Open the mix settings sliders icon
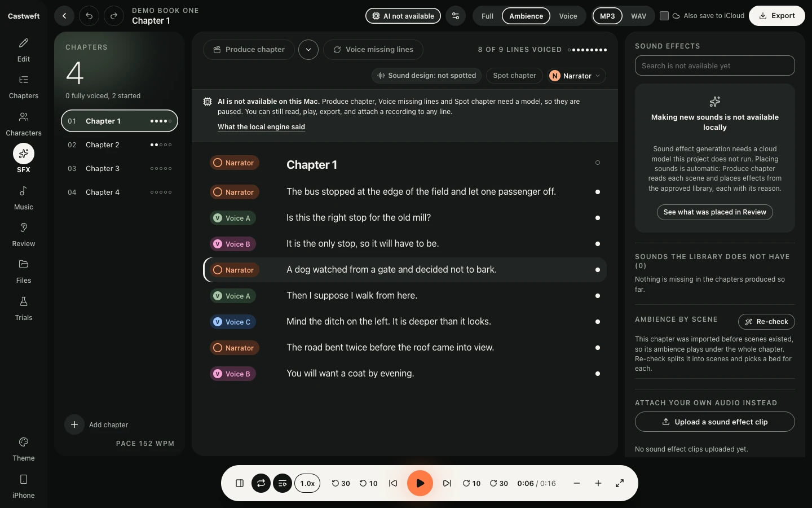 (x=456, y=16)
